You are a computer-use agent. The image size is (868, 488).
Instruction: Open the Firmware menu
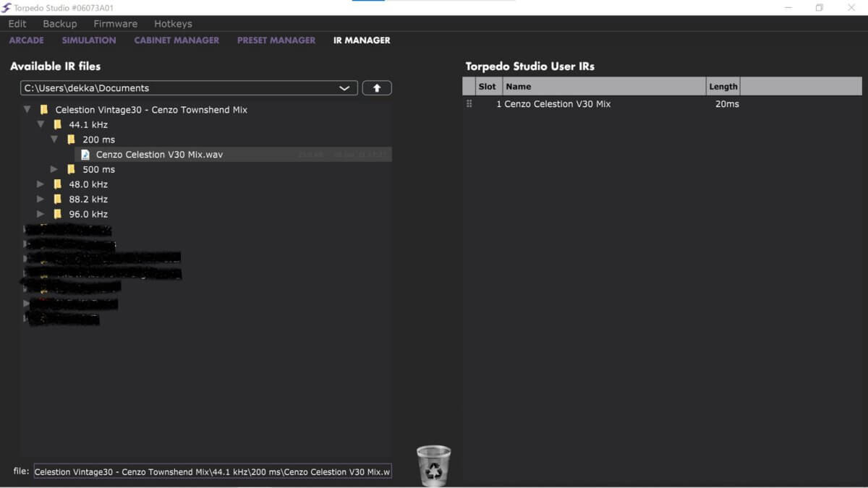click(115, 24)
